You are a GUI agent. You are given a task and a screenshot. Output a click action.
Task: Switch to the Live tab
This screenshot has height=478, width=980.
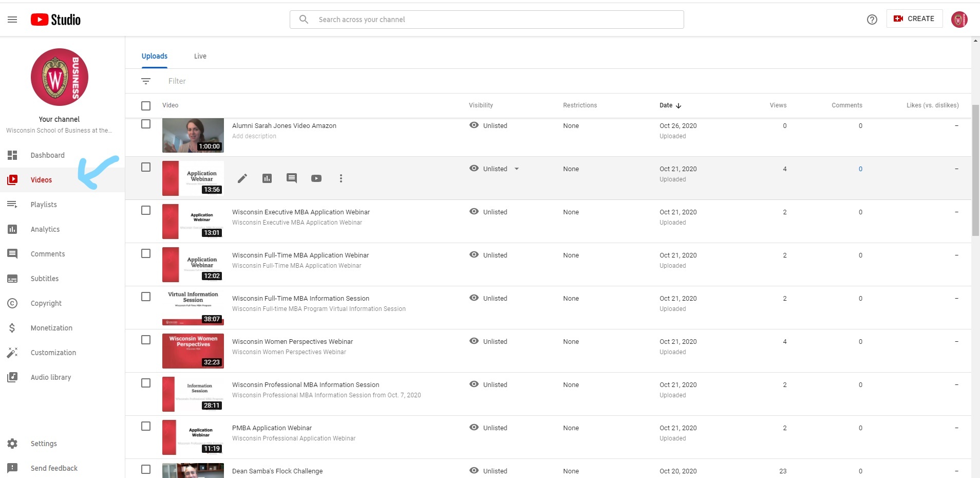[200, 57]
